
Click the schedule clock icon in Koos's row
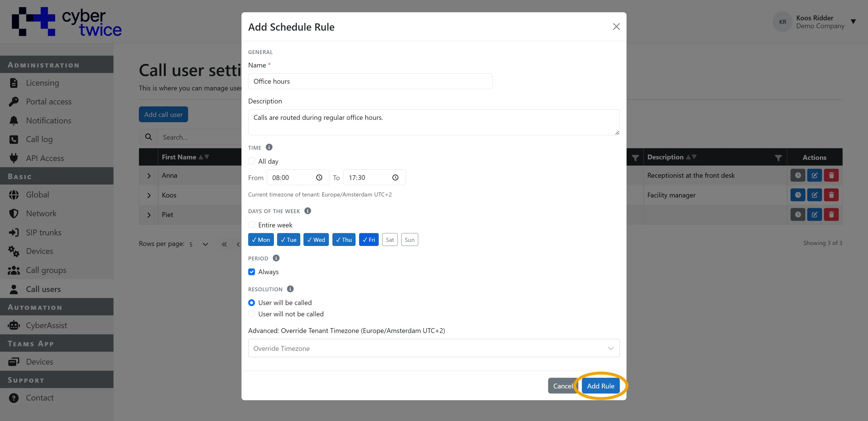(798, 195)
